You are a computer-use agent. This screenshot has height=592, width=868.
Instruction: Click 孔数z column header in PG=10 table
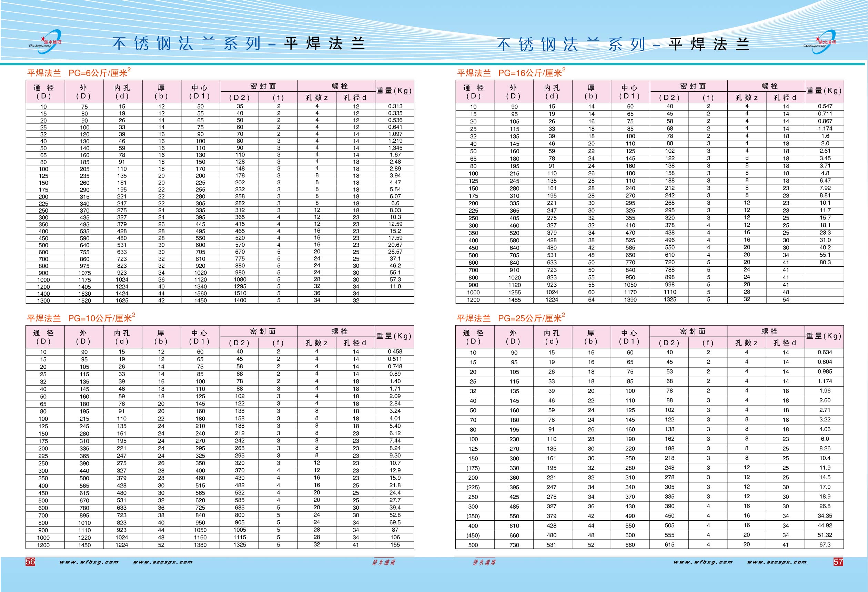pyautogui.click(x=316, y=343)
